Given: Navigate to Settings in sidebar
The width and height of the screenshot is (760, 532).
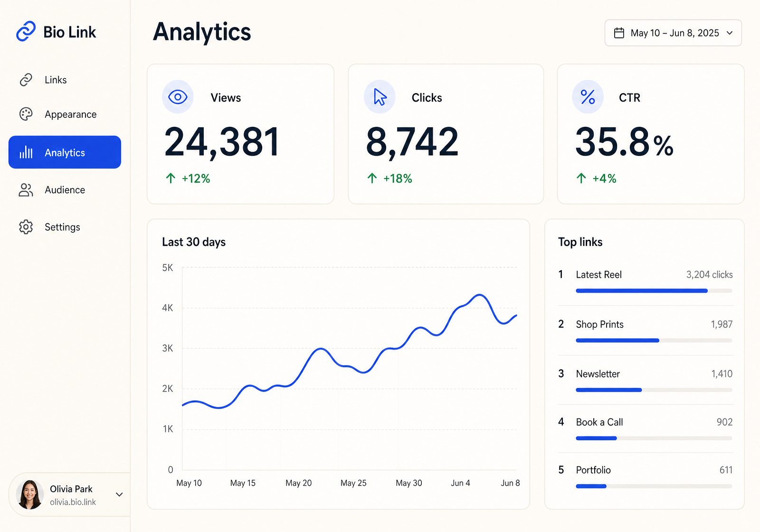Looking at the screenshot, I should (x=65, y=227).
